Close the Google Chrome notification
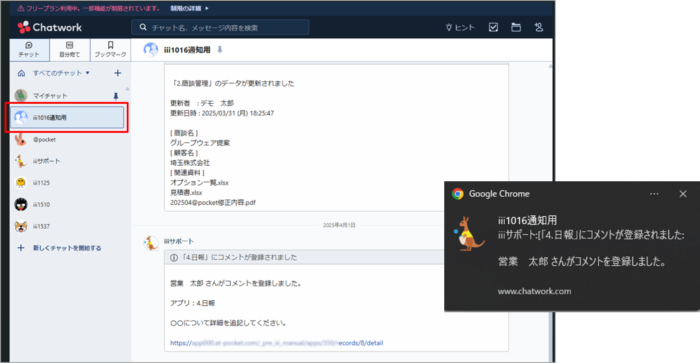The height and width of the screenshot is (363, 700). (x=683, y=194)
